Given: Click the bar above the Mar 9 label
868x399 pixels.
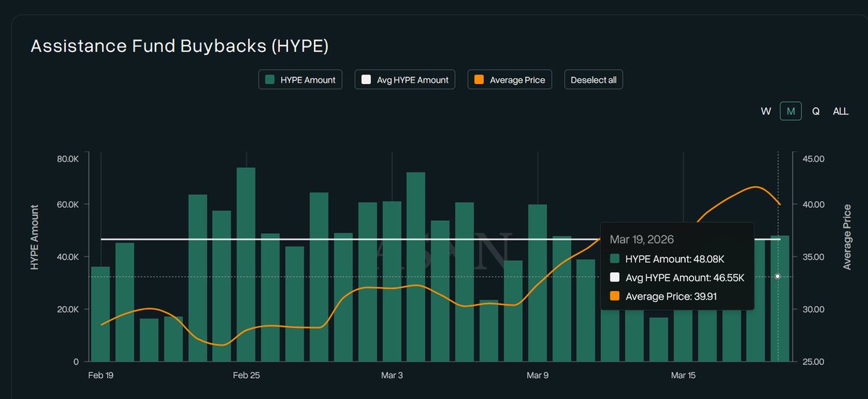Looking at the screenshot, I should 537,283.
